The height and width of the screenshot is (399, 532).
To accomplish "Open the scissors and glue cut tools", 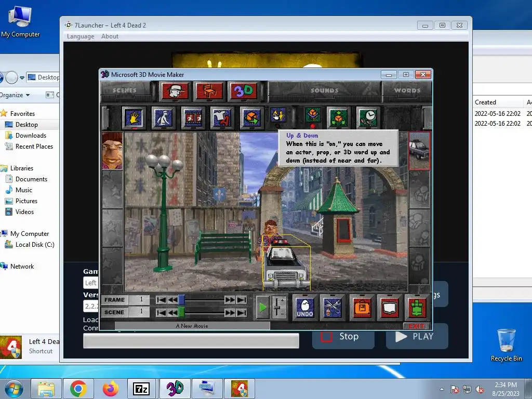I will click(332, 308).
